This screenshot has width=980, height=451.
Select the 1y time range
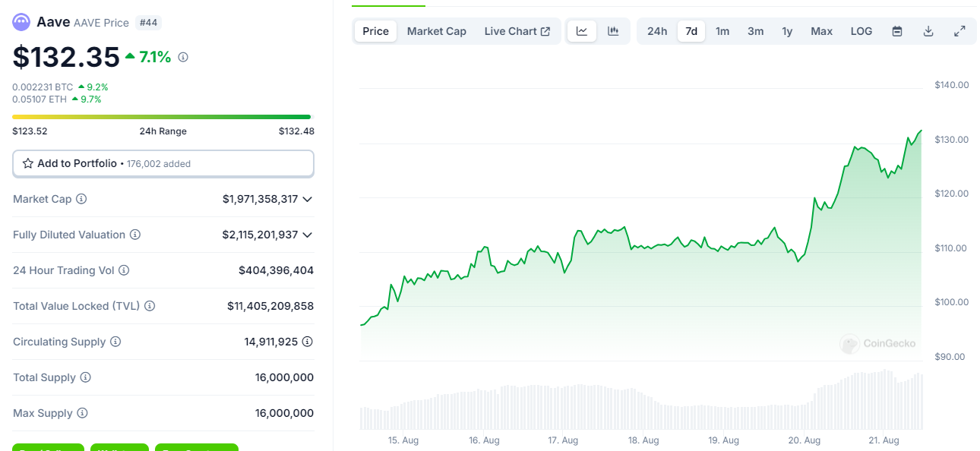click(787, 31)
